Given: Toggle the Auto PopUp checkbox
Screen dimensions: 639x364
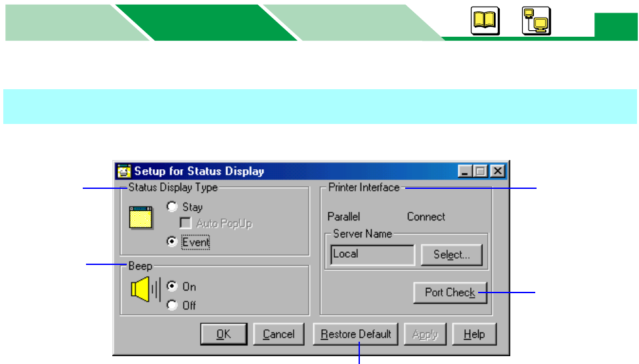Looking at the screenshot, I should click(x=185, y=223).
